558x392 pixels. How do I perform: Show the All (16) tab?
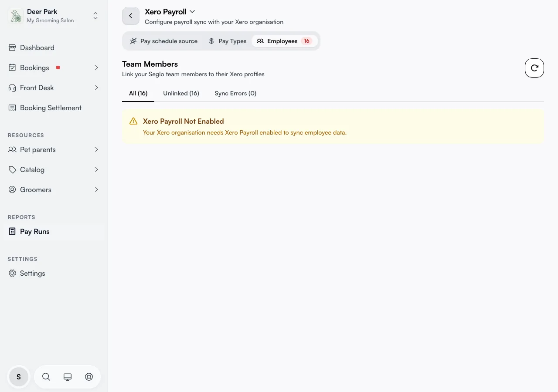(138, 93)
